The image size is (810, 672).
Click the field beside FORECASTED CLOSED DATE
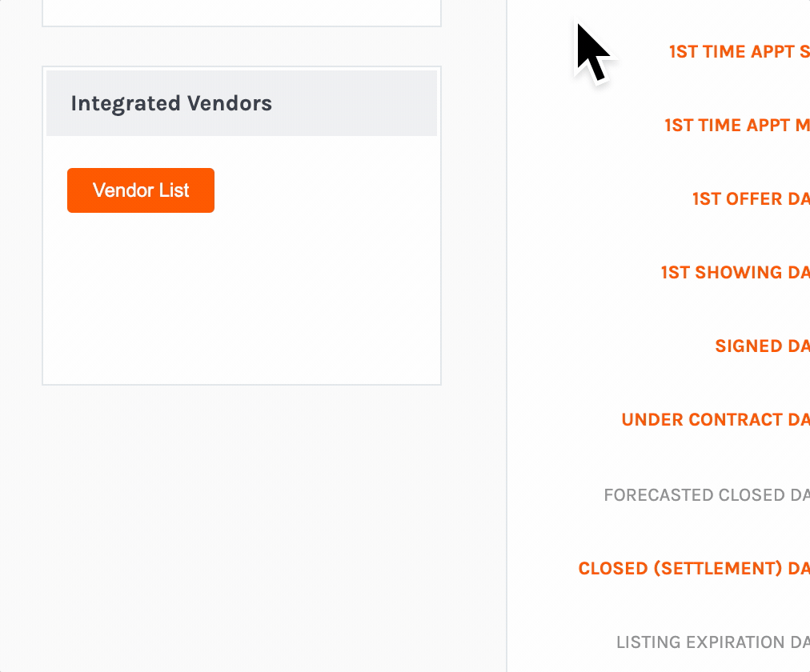(x=807, y=495)
